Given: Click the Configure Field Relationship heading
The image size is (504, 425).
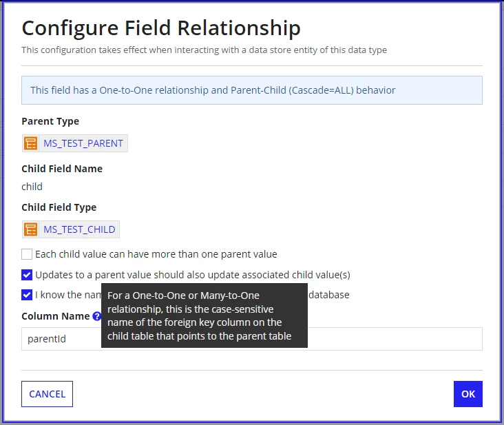Looking at the screenshot, I should click(x=161, y=28).
